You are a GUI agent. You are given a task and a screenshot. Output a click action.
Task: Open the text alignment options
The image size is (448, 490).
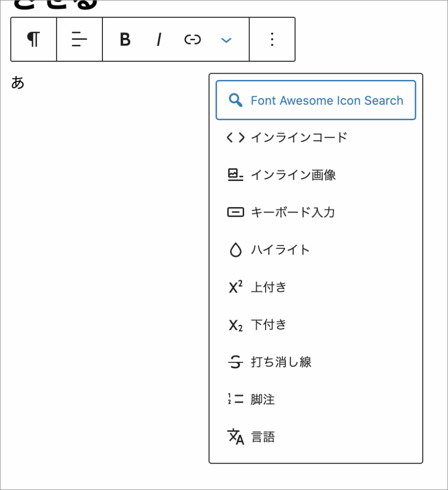79,40
